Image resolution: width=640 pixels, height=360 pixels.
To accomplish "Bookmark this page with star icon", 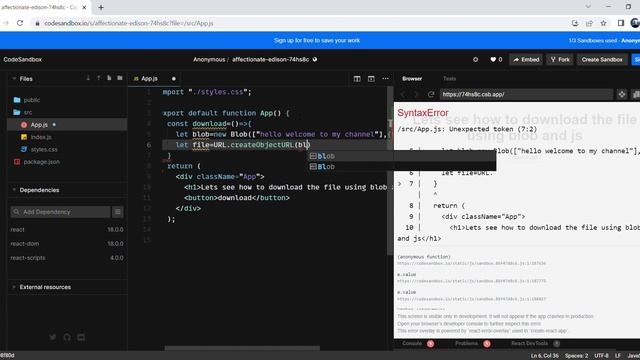I will point(603,23).
